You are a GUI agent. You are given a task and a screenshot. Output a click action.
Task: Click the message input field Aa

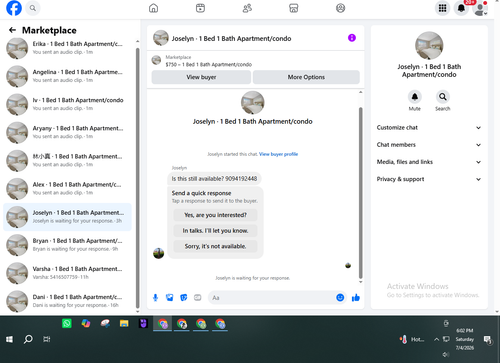point(272,298)
